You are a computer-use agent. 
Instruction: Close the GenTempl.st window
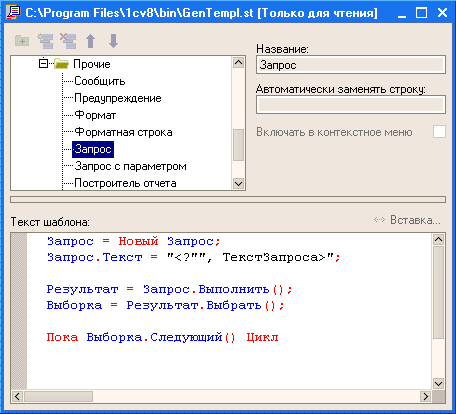[442, 13]
